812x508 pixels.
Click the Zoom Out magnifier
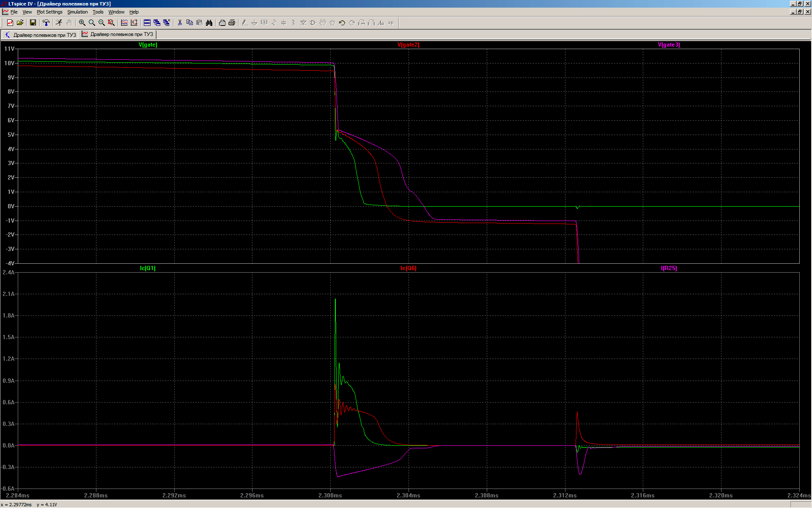tap(101, 23)
